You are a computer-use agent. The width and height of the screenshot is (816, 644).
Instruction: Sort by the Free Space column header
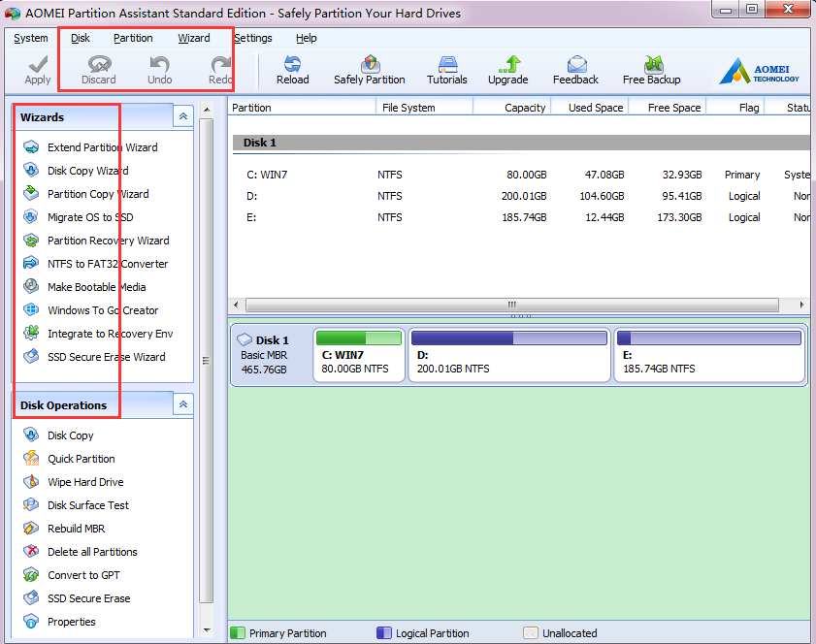click(668, 107)
